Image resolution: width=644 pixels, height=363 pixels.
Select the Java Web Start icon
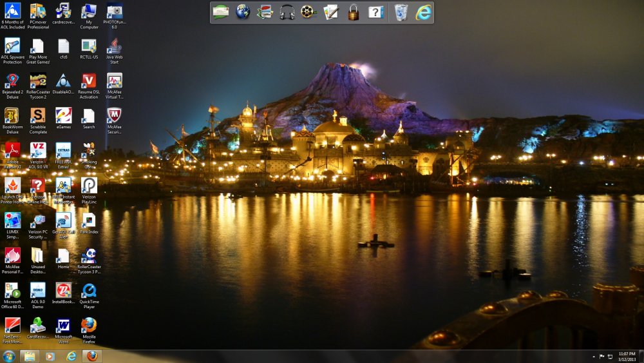[114, 52]
